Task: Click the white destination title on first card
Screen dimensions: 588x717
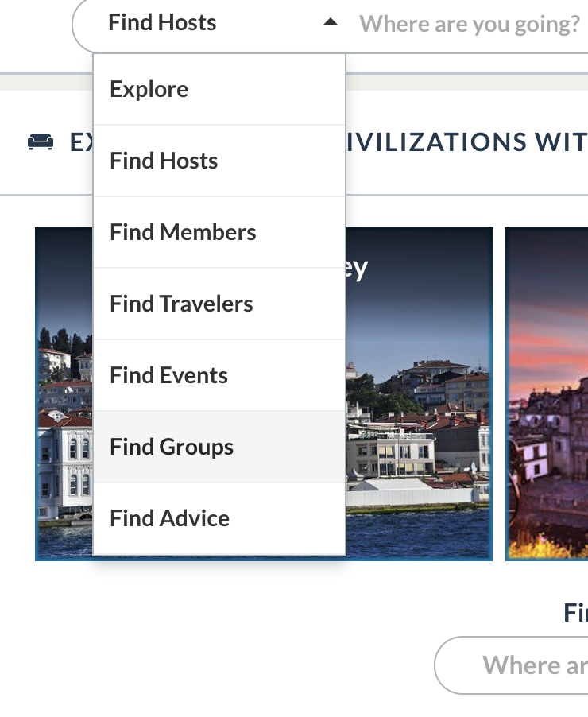Action: 357,269
